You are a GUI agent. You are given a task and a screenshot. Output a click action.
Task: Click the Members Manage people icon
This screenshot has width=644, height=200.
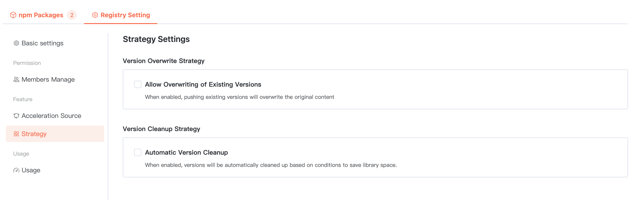(16, 80)
